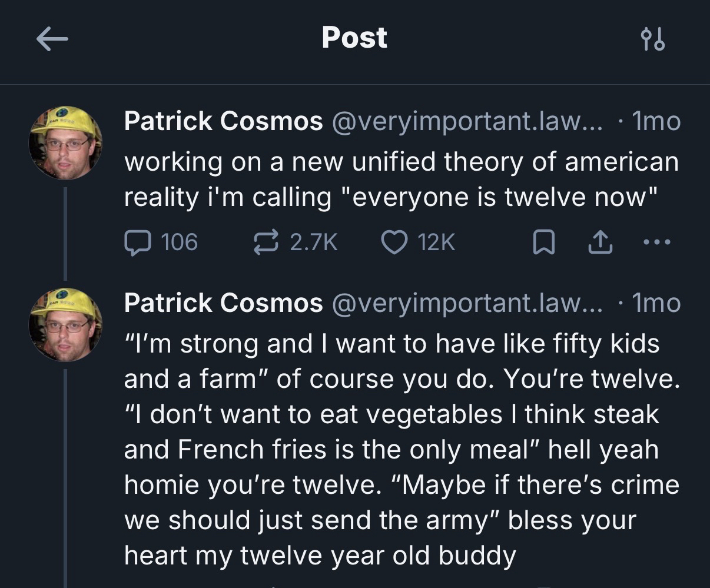Open thread view settings icon
Viewport: 710px width, 588px height.
(x=652, y=39)
